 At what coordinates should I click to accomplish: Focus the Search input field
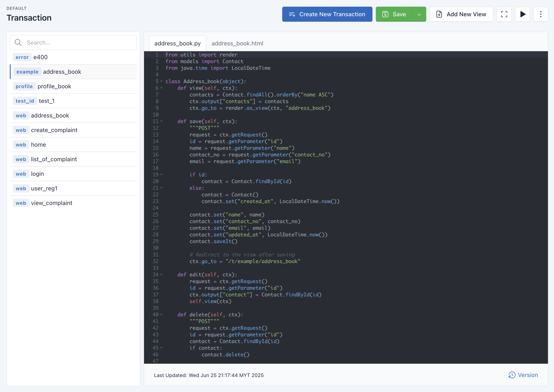73,42
